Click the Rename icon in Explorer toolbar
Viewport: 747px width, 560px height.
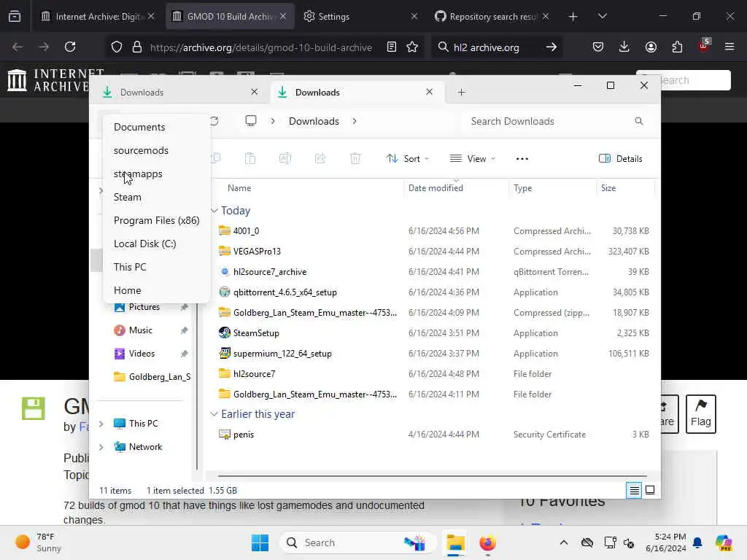pyautogui.click(x=285, y=158)
